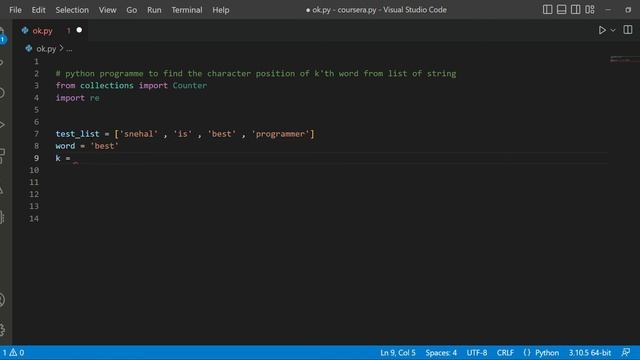Screen dimensions: 640x360
Task: Split the editor to the right
Action: click(x=628, y=30)
